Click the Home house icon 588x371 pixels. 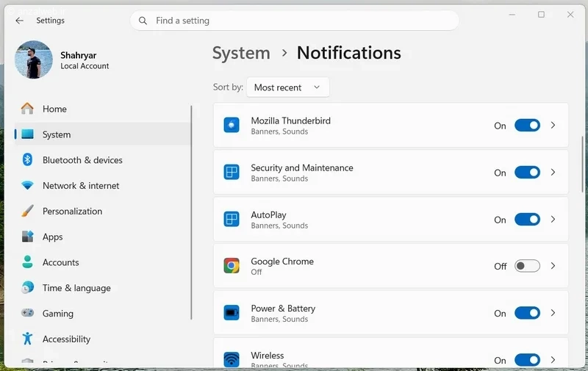pos(27,109)
